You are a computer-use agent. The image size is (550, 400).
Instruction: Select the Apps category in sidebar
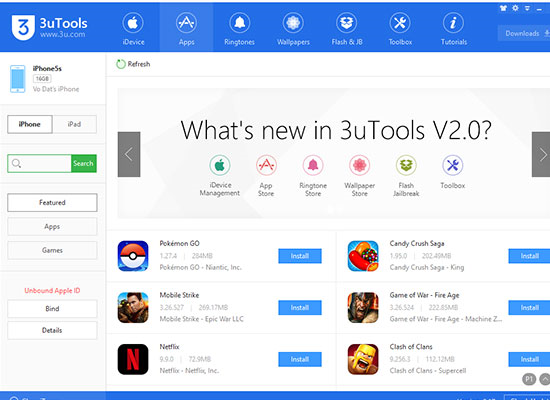[52, 227]
